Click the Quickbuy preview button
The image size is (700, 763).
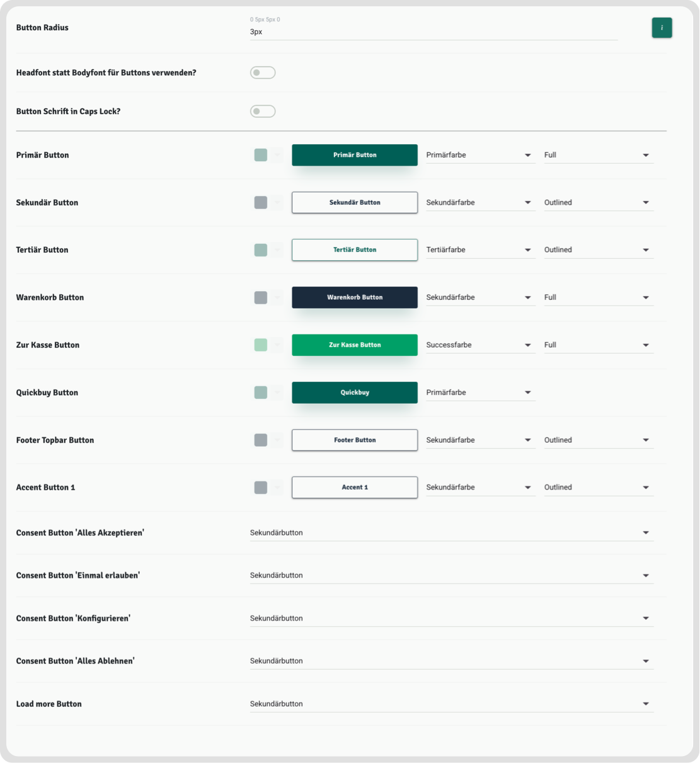[x=354, y=393]
